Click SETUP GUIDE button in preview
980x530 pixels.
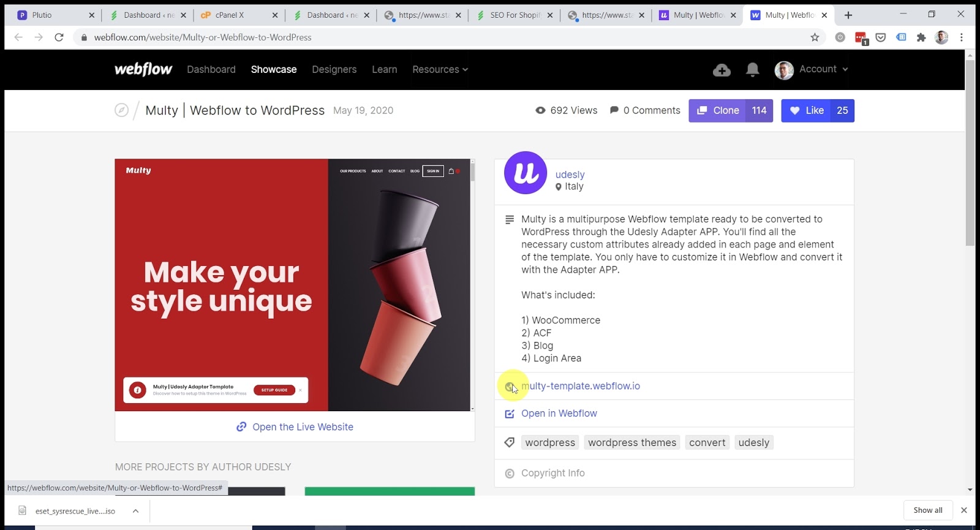274,390
